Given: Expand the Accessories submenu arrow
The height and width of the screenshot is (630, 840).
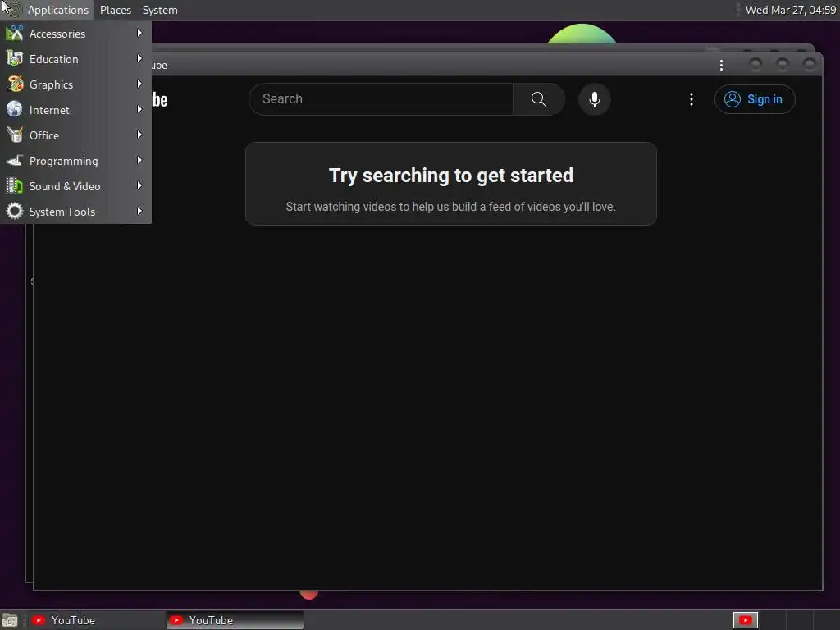Looking at the screenshot, I should [x=139, y=33].
